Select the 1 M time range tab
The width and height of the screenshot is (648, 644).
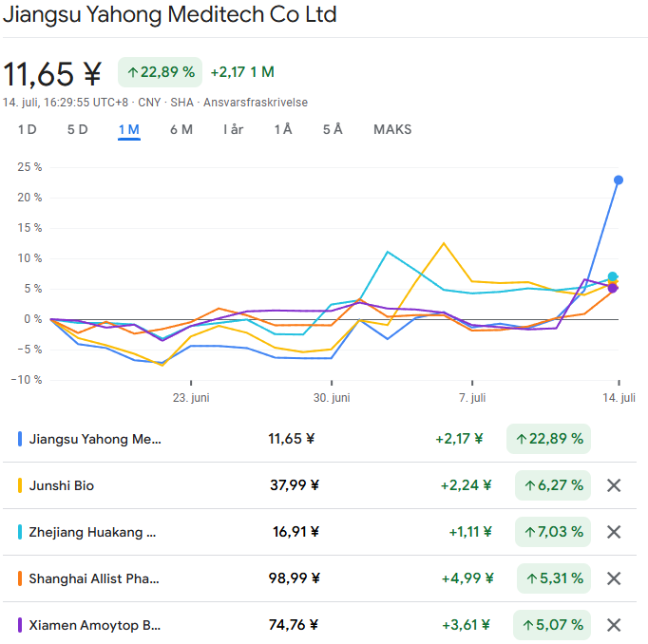pos(129,130)
